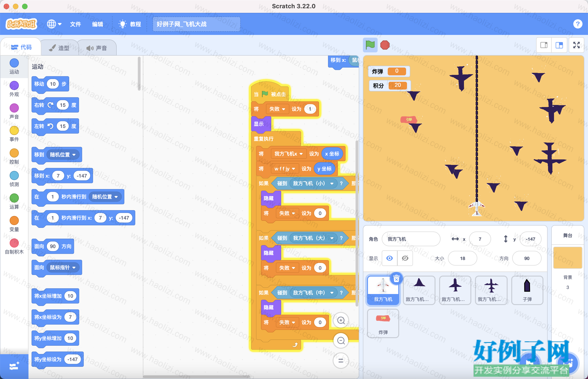Select the 运动 motion category
This screenshot has width=588, height=379.
coord(14,66)
